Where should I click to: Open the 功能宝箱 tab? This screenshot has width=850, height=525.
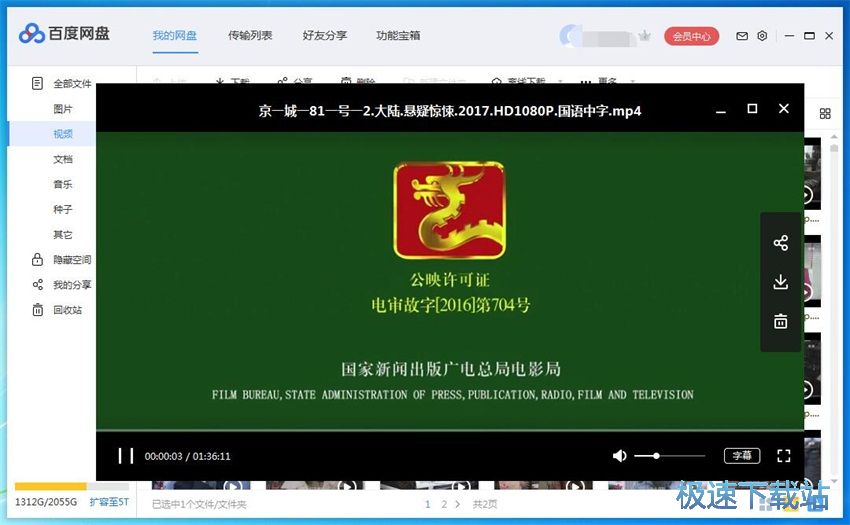pyautogui.click(x=398, y=36)
